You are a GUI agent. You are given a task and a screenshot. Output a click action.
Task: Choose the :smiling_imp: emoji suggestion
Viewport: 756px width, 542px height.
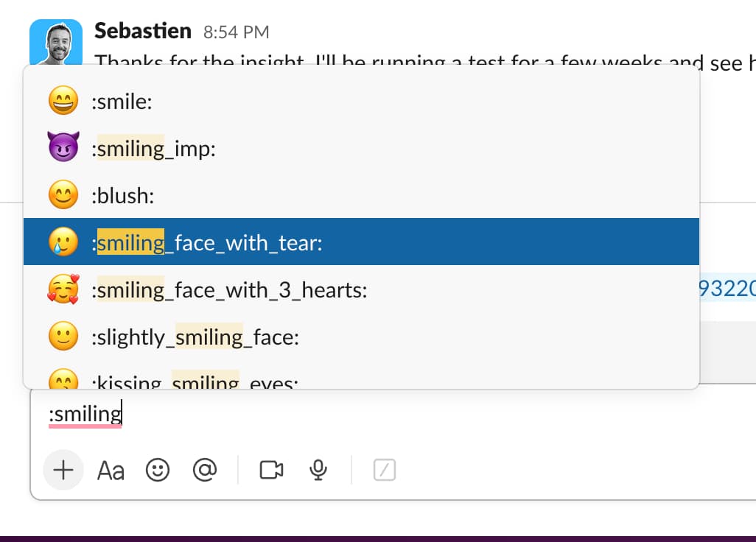tap(361, 148)
